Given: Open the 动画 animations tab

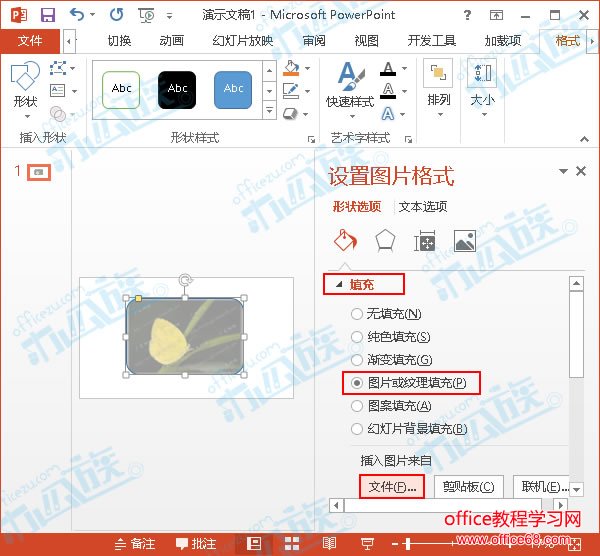Looking at the screenshot, I should pos(172,41).
